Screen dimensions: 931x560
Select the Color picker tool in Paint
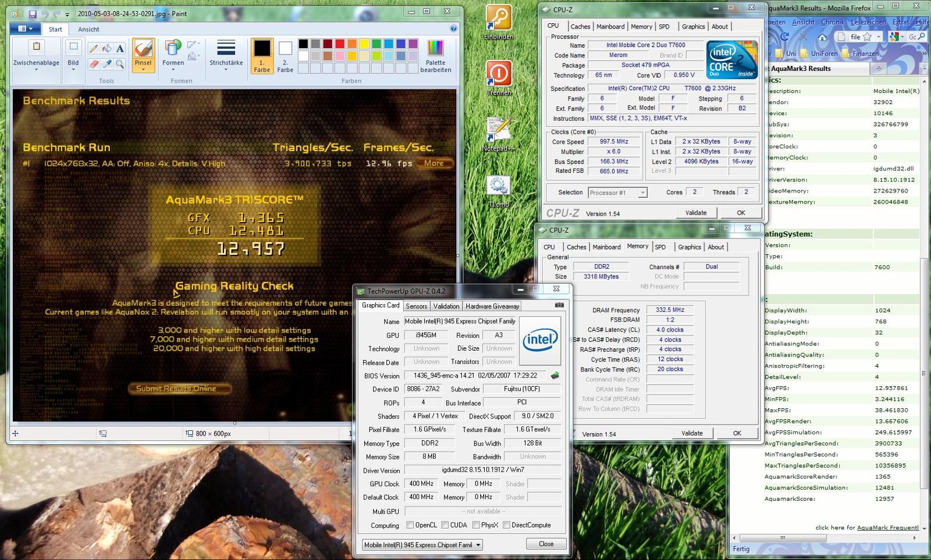pyautogui.click(x=106, y=63)
